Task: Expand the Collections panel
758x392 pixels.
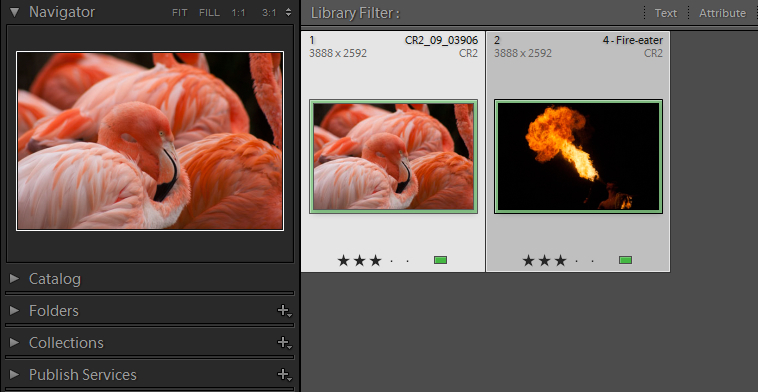Action: coord(15,342)
